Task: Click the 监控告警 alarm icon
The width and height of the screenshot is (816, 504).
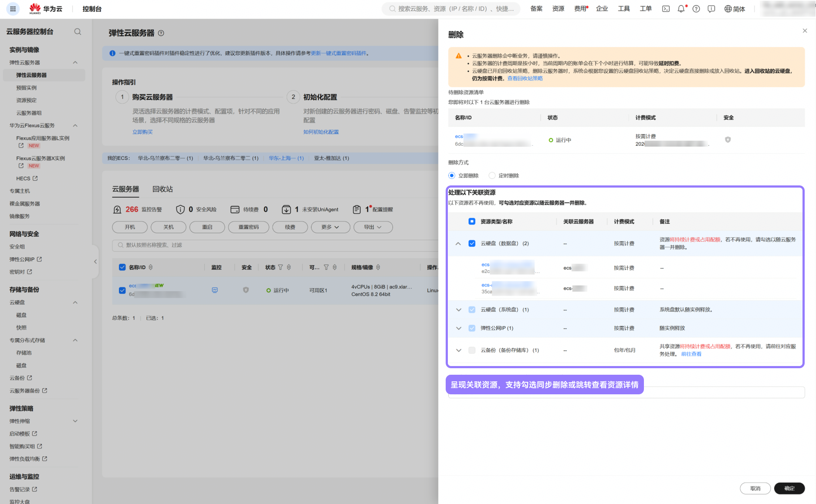Action: (117, 209)
